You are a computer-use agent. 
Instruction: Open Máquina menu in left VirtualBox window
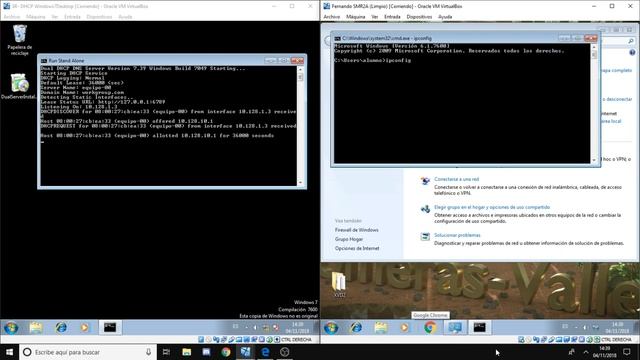coord(36,17)
